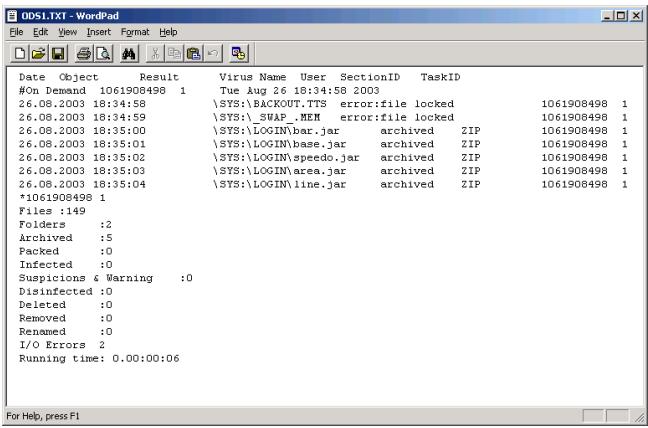Click the 'SectionID' column header text

[x=370, y=77]
